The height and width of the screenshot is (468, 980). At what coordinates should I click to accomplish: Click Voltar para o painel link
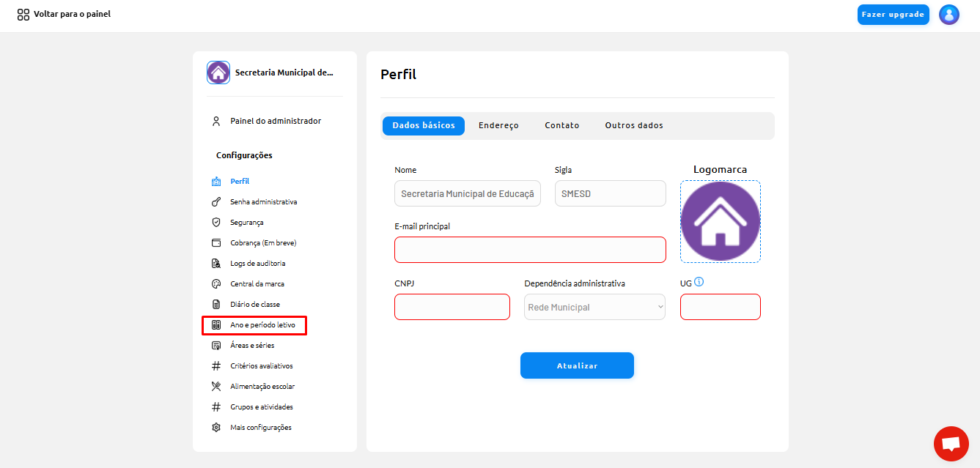[x=72, y=14]
